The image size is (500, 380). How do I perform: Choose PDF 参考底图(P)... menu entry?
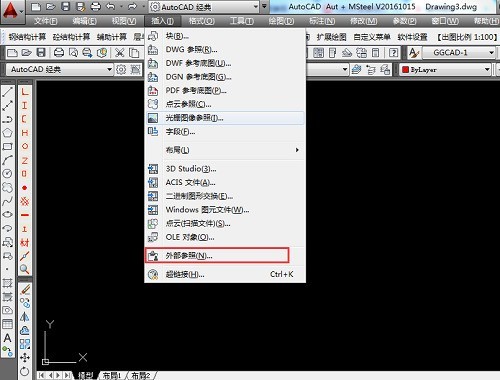coord(225,91)
